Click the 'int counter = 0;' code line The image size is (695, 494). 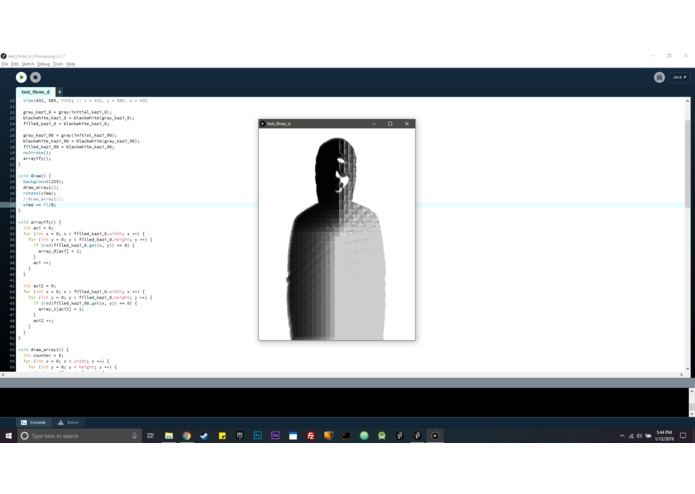pyautogui.click(x=43, y=355)
